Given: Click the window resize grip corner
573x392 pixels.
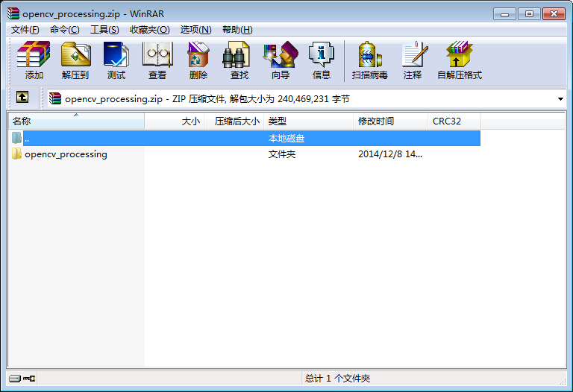Looking at the screenshot, I should click(563, 381).
